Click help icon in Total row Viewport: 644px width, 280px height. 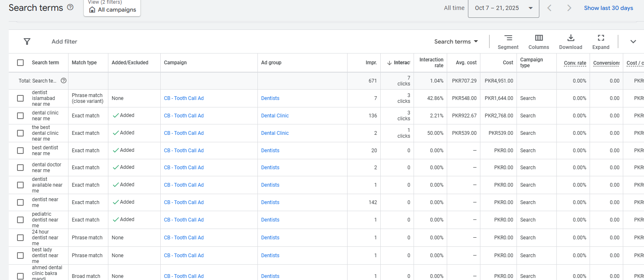coord(64,80)
